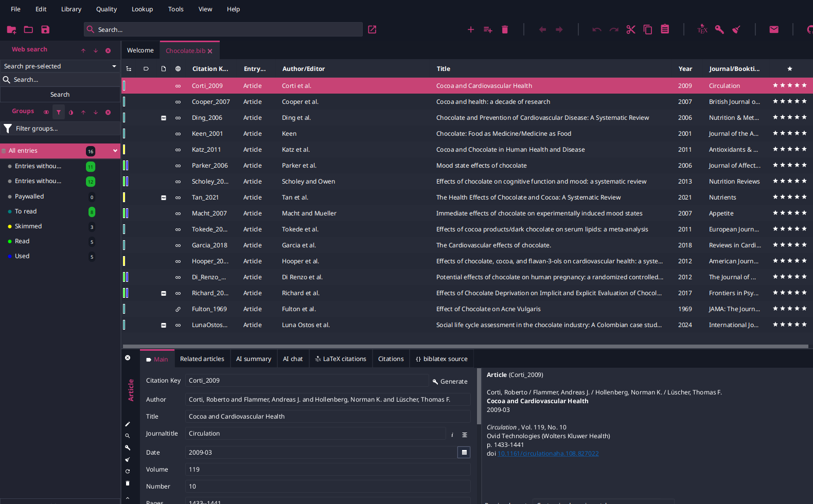Click the magnifier icon in entry editor sidebar
This screenshot has width=813, height=504.
(x=128, y=436)
